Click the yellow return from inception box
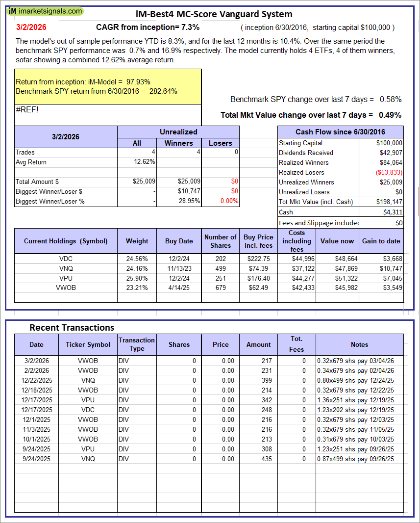The image size is (420, 523). pos(108,86)
